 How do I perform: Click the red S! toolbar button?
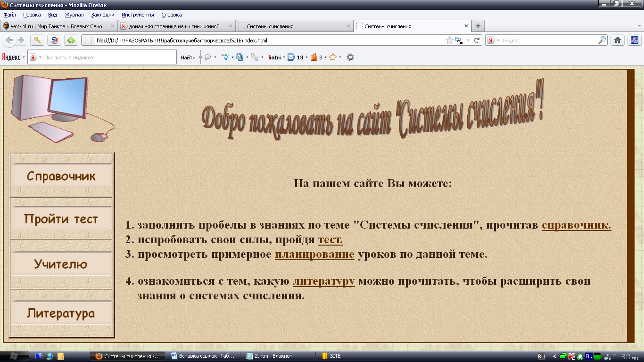click(x=54, y=40)
